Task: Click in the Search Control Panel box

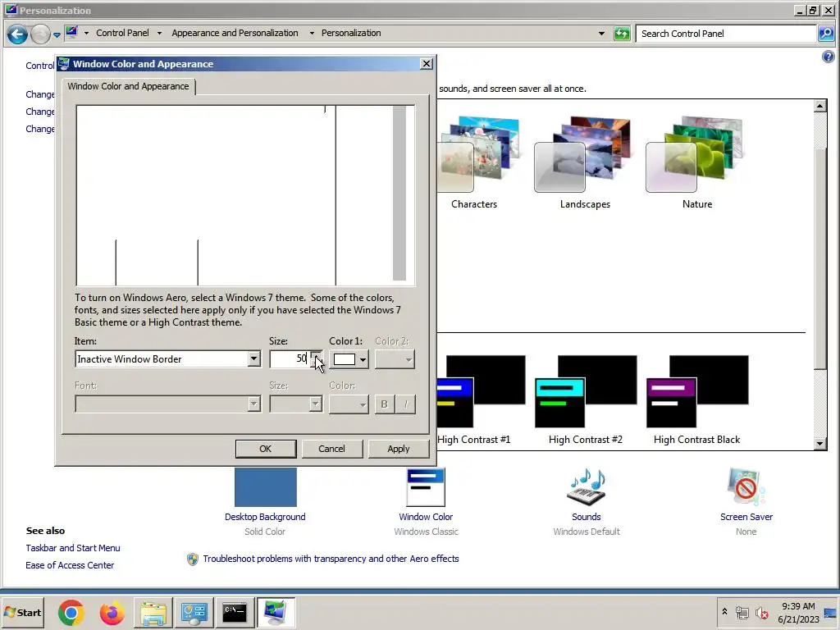Action: click(726, 34)
